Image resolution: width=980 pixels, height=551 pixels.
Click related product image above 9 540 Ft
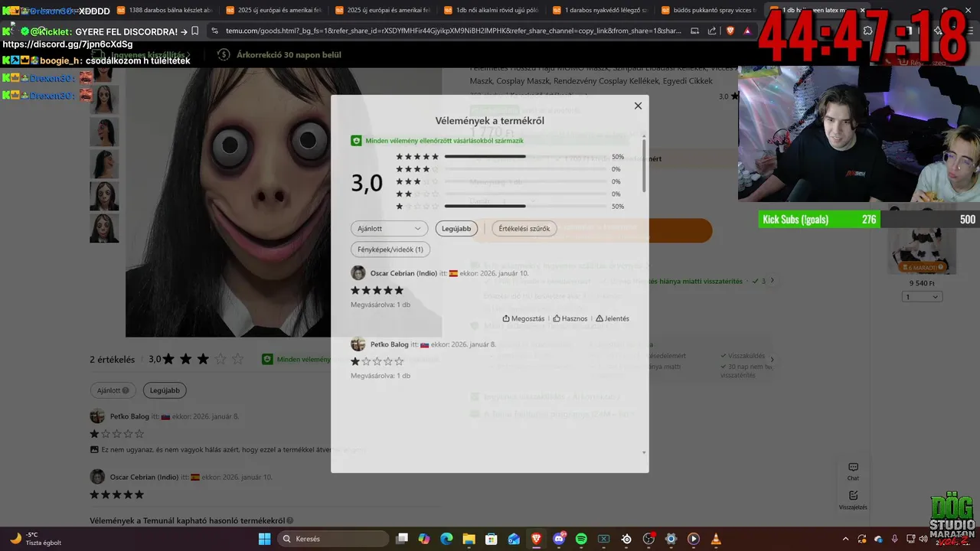click(x=921, y=239)
